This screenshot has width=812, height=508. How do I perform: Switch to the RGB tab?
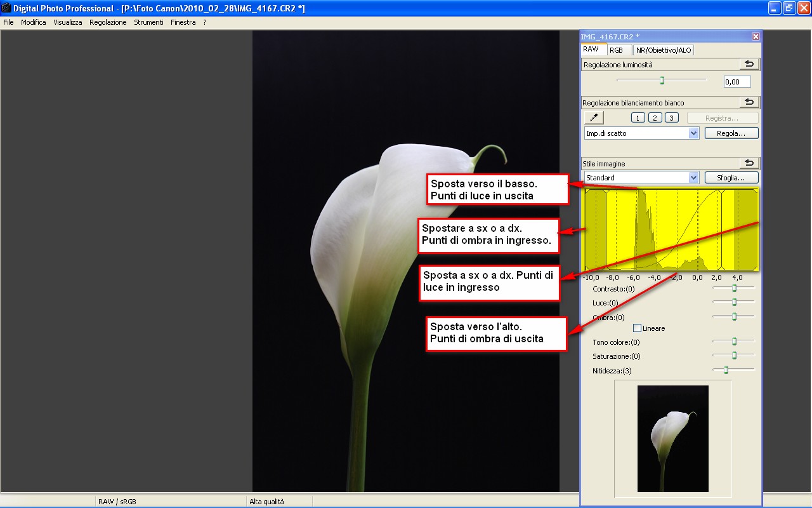(616, 50)
